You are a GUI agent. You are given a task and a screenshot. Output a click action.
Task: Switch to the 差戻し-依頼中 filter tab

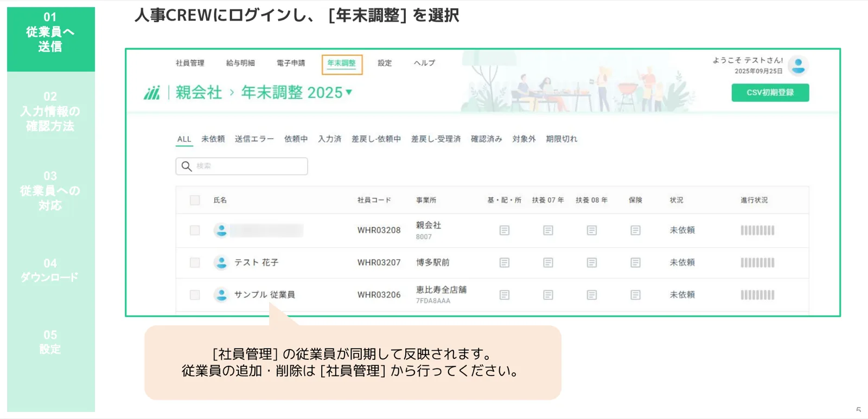pos(376,139)
